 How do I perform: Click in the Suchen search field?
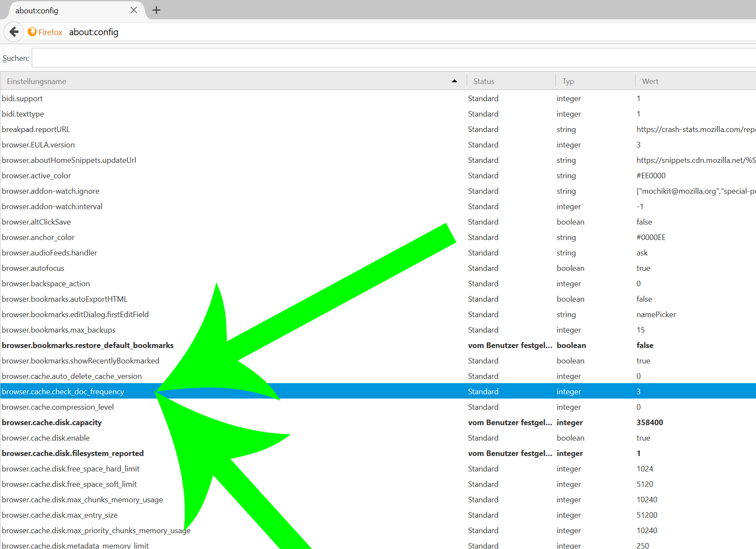(386, 58)
